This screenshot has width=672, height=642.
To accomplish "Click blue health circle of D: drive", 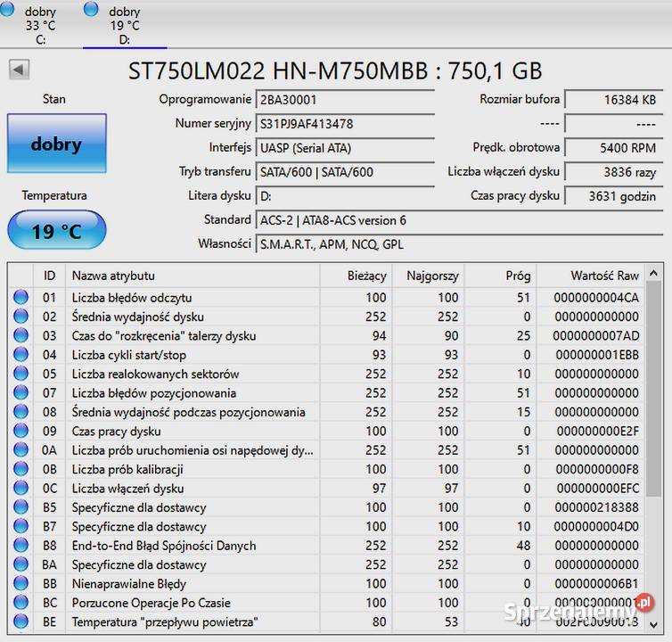I will [91, 9].
